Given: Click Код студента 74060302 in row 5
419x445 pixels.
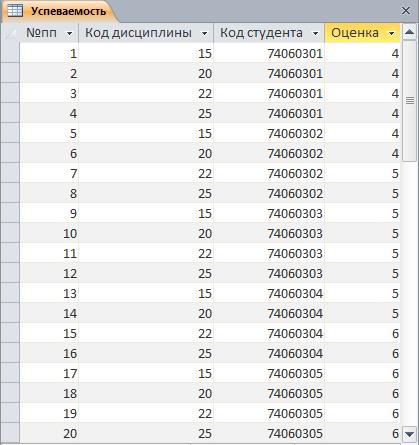Looking at the screenshot, I should coord(269,133).
